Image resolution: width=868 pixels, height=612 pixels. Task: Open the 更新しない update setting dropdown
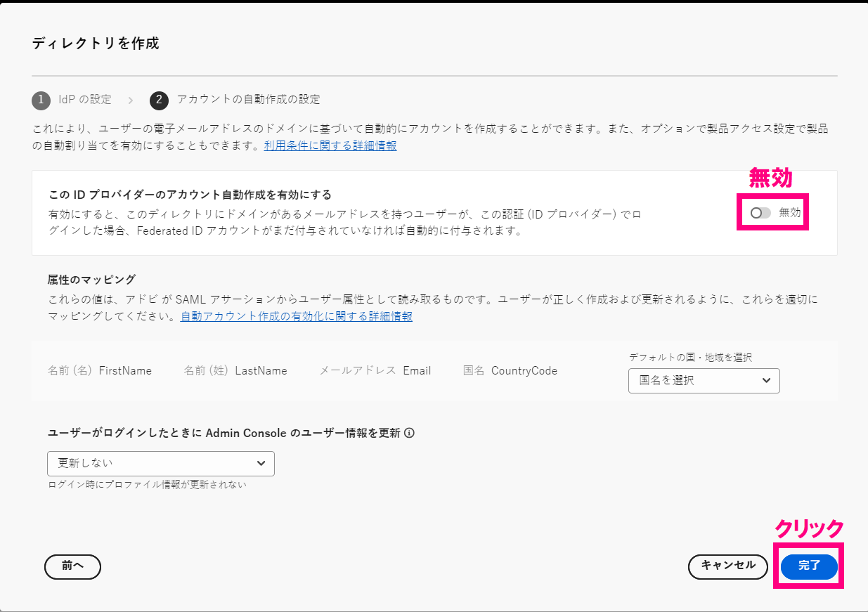pos(161,464)
